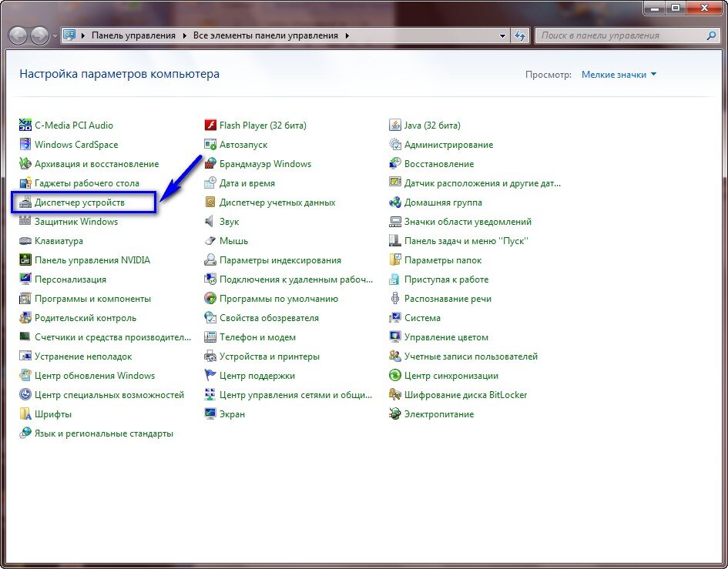This screenshot has height=569, width=728.
Task: Open Подключения к удаленным рабоч... link
Action: 297,279
